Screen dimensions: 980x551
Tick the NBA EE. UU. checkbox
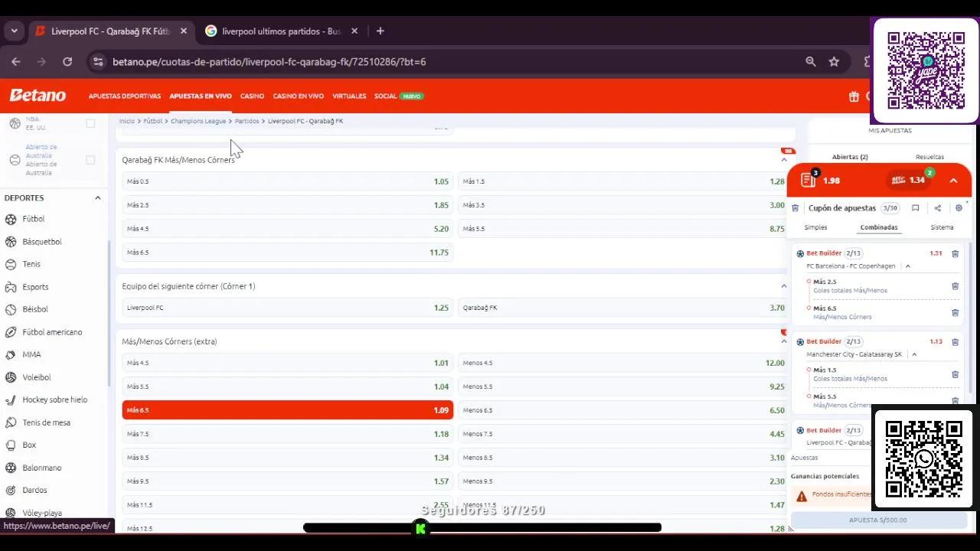(x=90, y=123)
